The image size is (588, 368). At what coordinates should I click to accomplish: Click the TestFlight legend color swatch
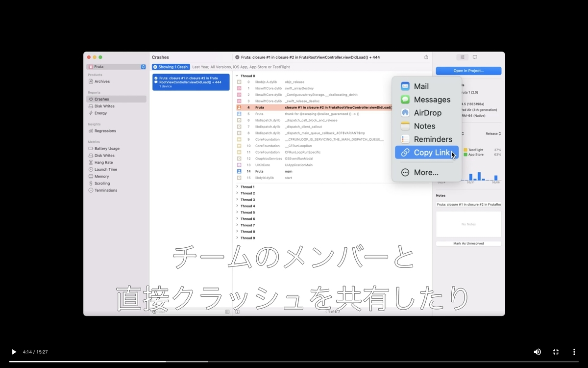pos(465,150)
